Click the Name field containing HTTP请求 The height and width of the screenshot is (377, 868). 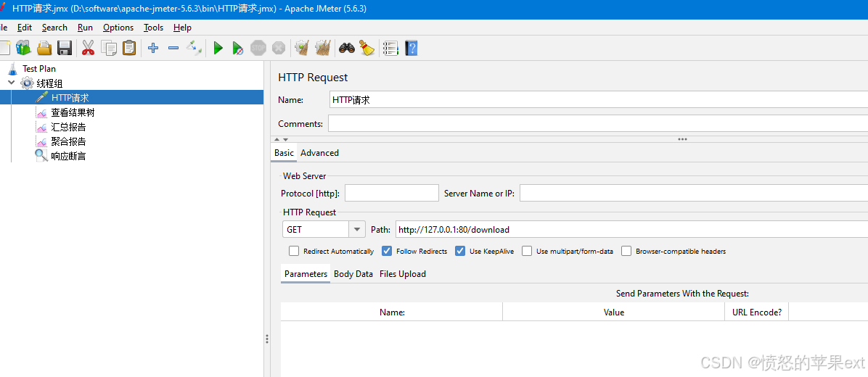click(599, 100)
